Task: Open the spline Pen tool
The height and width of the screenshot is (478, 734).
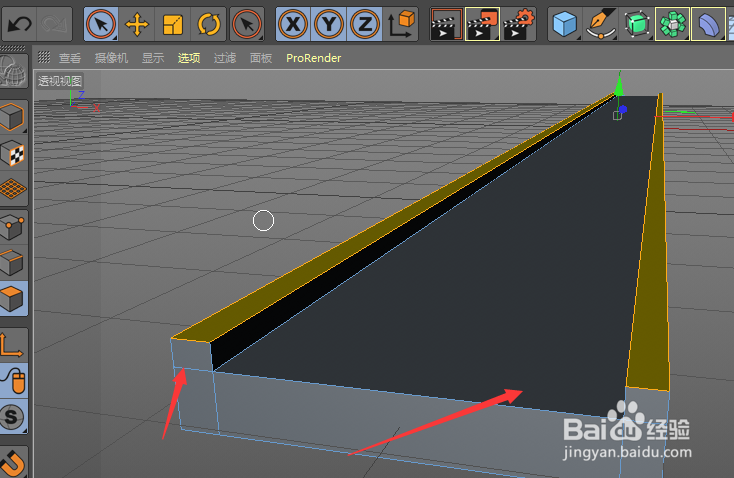Action: 601,24
